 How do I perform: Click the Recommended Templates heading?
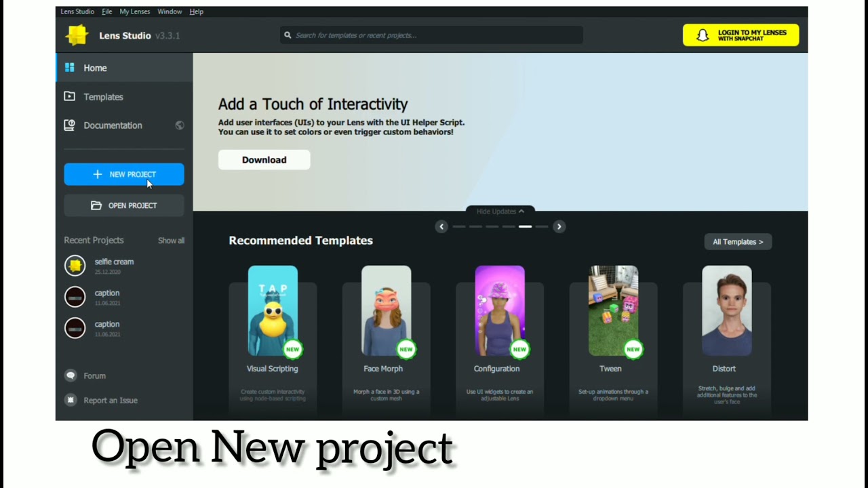click(301, 241)
